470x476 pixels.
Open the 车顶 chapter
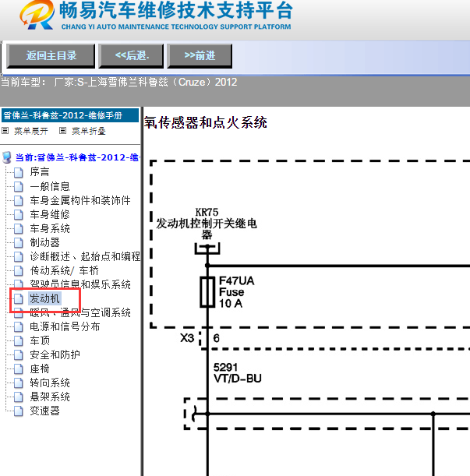point(40,340)
